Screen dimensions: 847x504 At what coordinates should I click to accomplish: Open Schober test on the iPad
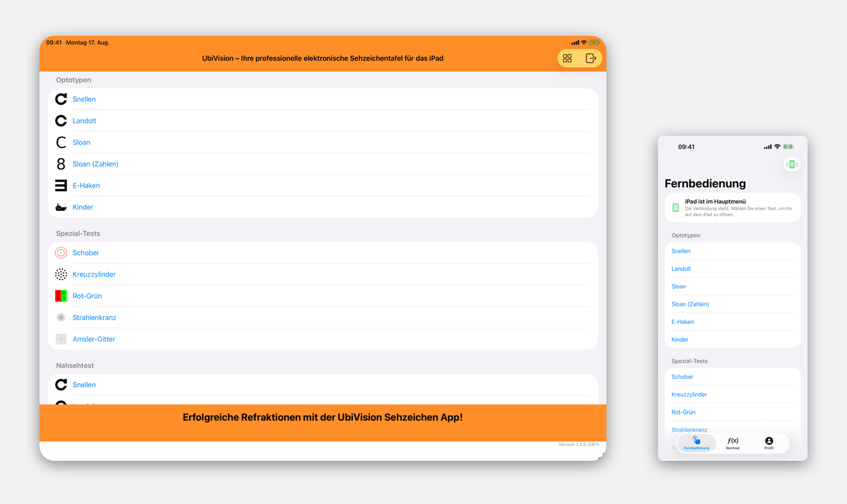tap(323, 253)
